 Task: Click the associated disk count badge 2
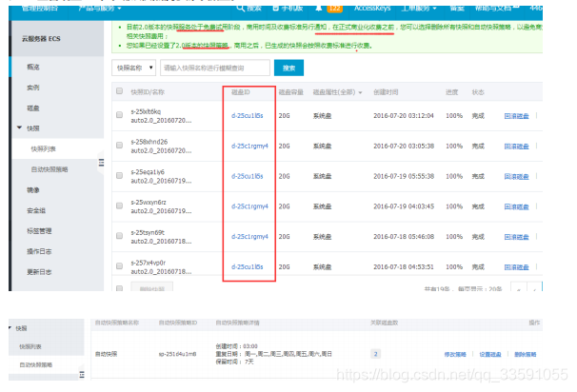coord(375,354)
